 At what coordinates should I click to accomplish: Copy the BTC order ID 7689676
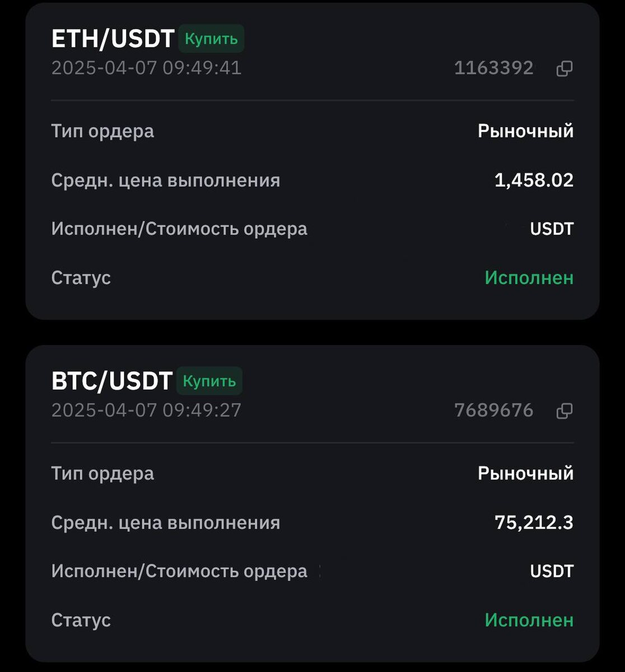tap(564, 411)
